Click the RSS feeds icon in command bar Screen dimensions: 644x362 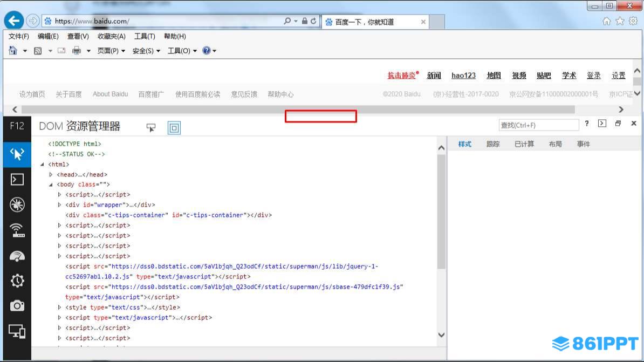tap(38, 51)
